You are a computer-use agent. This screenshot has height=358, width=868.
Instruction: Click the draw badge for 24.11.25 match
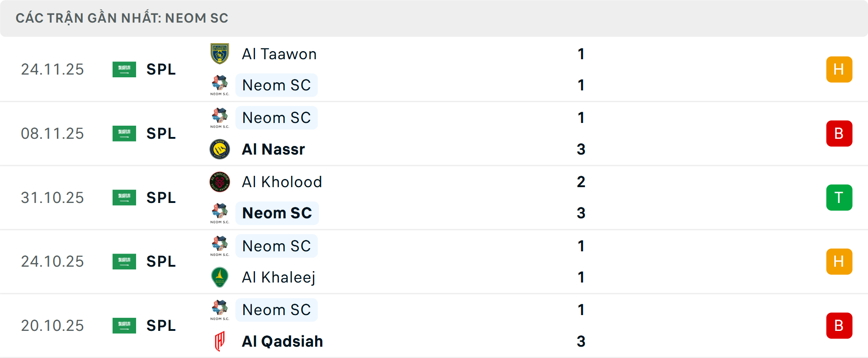(x=839, y=69)
